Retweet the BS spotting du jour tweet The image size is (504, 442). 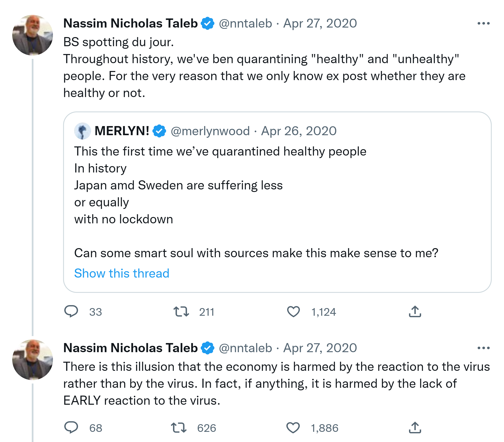[x=181, y=311]
